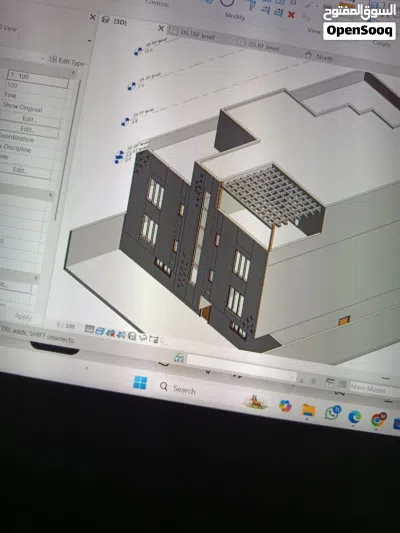Click the 05.RF level datum marker
This screenshot has height=533, width=400.
click(138, 51)
